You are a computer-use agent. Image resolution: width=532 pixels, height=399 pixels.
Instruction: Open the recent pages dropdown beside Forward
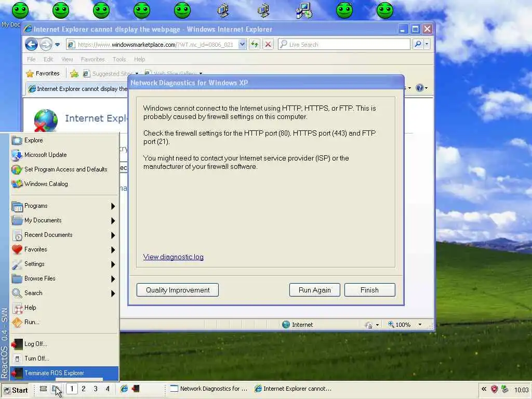(x=57, y=45)
